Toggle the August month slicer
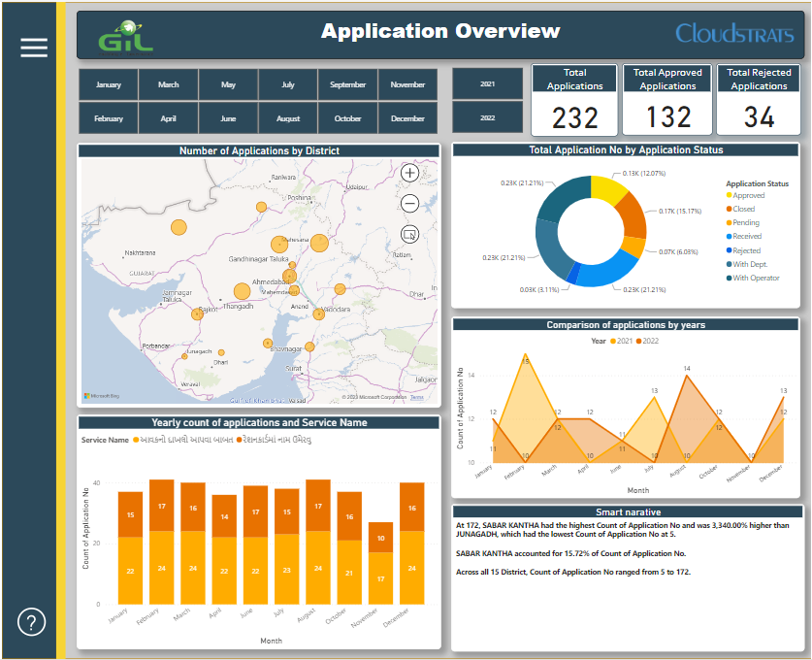The height and width of the screenshot is (660, 812). 288,118
